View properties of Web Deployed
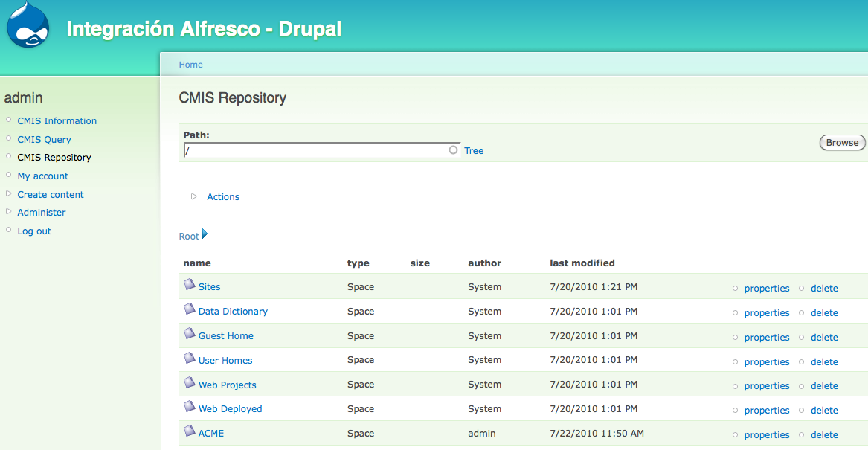The width and height of the screenshot is (868, 450). click(x=767, y=410)
